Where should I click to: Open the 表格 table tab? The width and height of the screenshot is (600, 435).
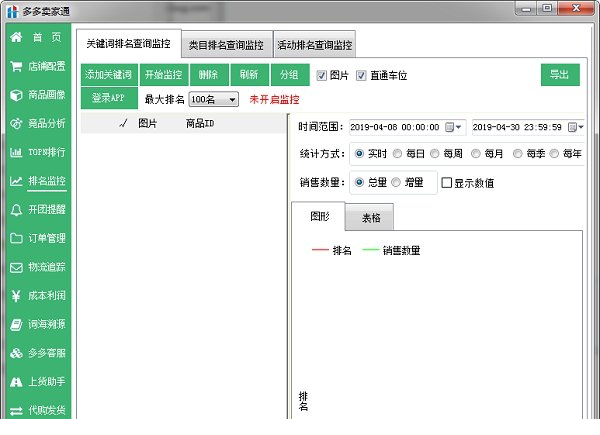370,218
